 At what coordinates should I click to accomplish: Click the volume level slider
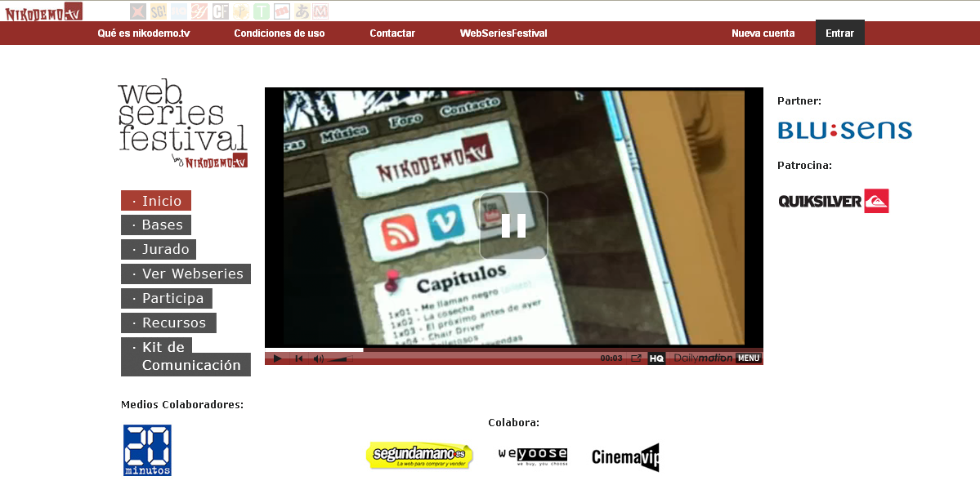click(x=341, y=358)
